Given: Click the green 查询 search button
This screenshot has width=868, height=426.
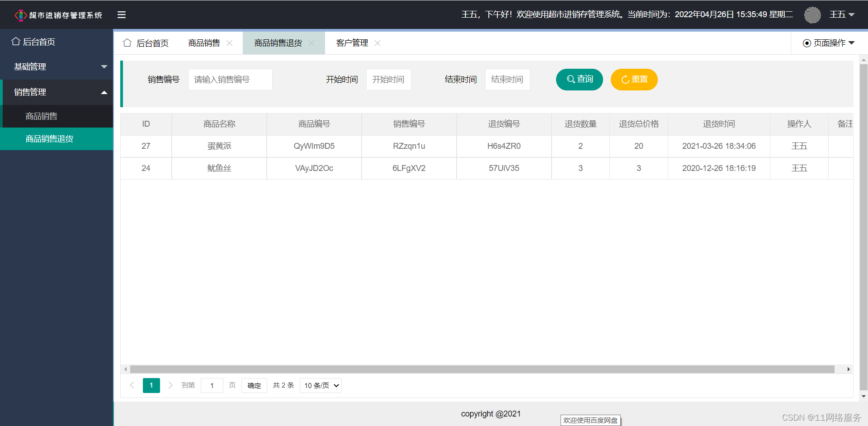Looking at the screenshot, I should click(x=579, y=80).
